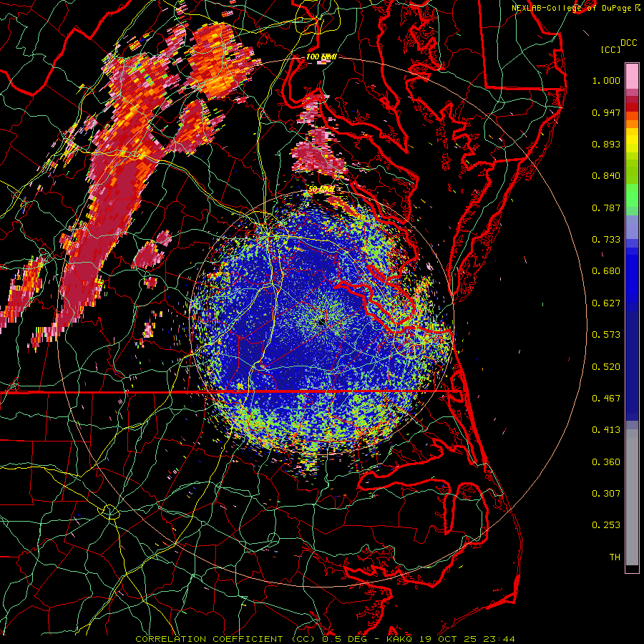This screenshot has width=644, height=644.
Task: Pick the light pink segment of color bar
Action: pyautogui.click(x=632, y=76)
